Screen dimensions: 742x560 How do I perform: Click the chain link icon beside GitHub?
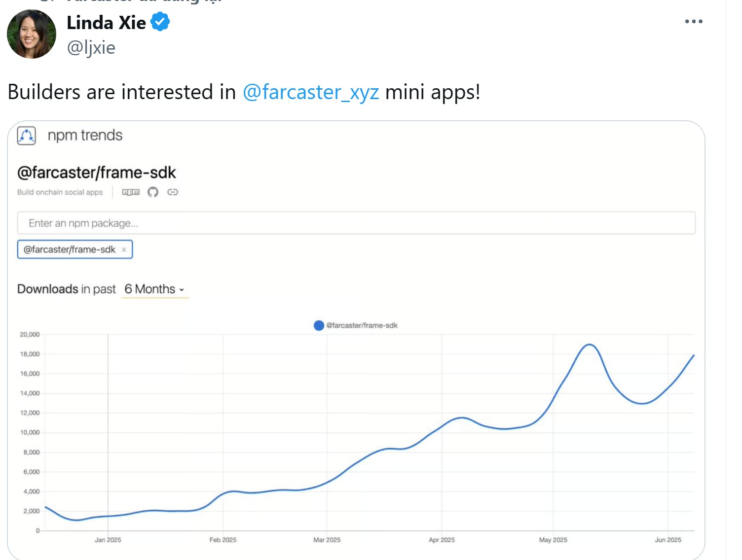point(173,192)
